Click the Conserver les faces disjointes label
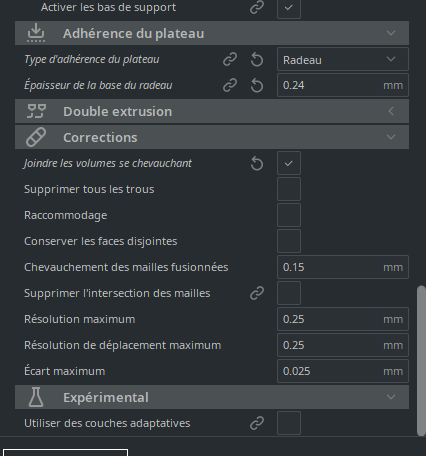426x456 pixels. [101, 241]
